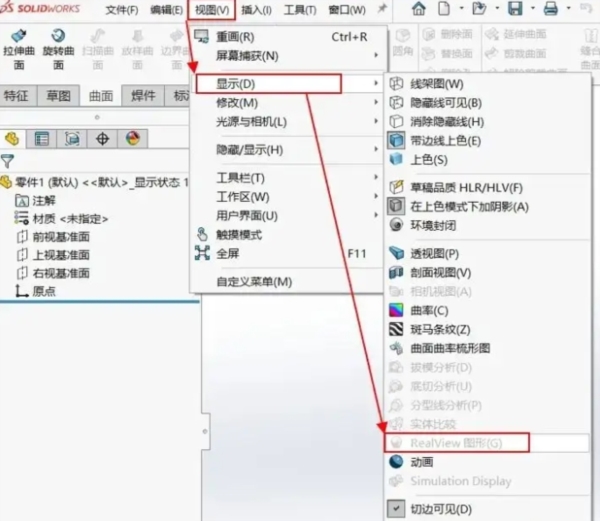This screenshot has height=521, width=600.
Task: Select 材质 <未指定> tree item
Action: [61, 219]
